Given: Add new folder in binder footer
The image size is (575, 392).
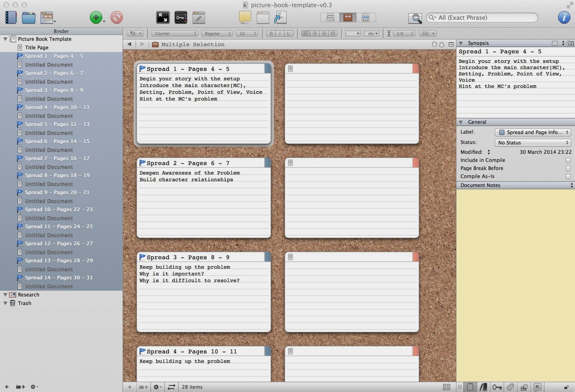Looking at the screenshot, I should [20, 387].
